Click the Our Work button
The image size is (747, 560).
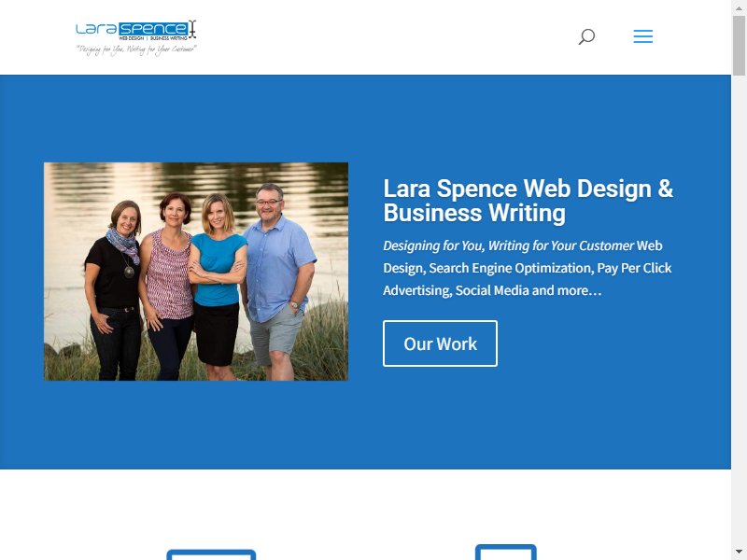[x=440, y=343]
